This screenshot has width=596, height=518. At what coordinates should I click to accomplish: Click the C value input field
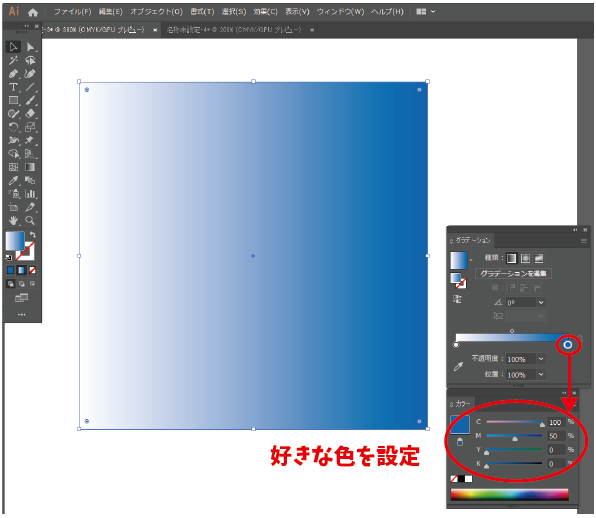tap(556, 422)
